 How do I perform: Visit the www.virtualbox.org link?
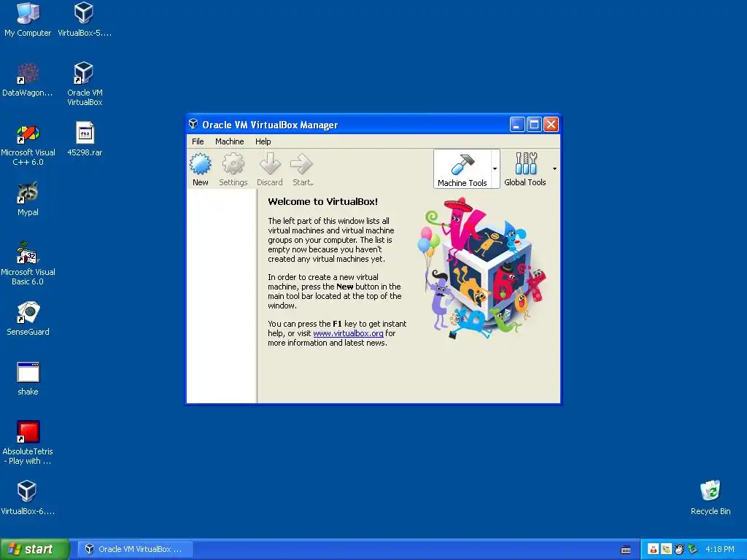tap(348, 333)
